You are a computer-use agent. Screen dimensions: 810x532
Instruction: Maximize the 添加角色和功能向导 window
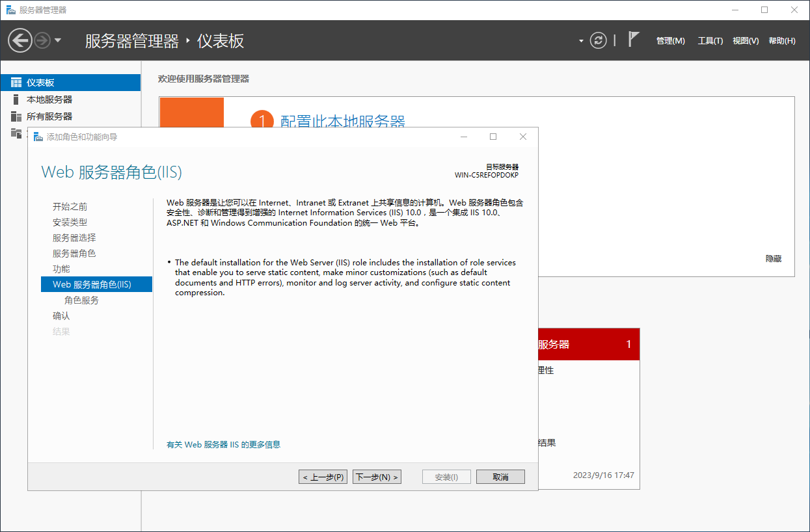(x=493, y=137)
